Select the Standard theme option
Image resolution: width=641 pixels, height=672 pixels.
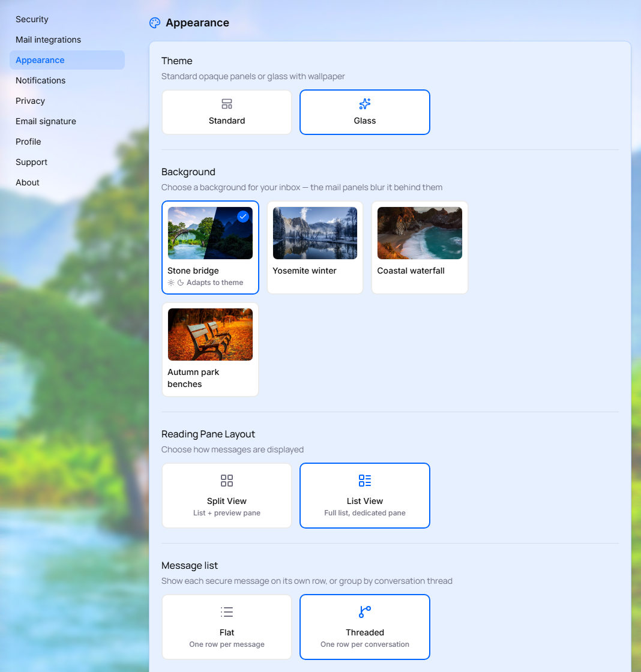point(227,112)
